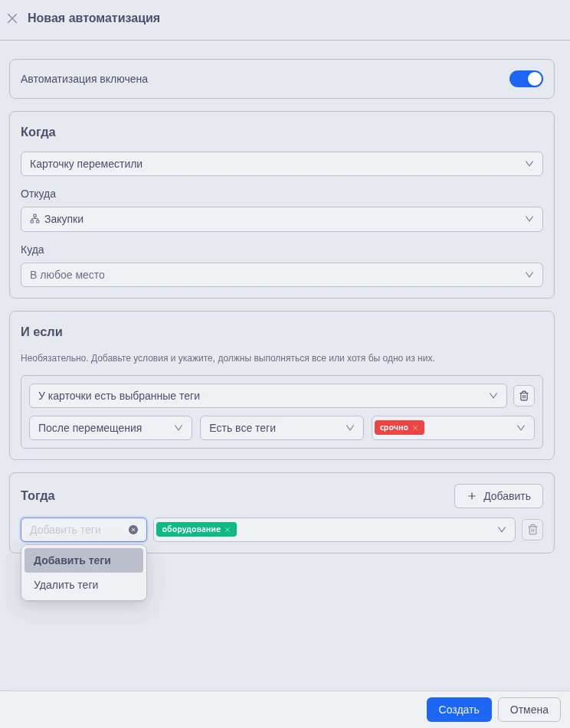Remove the срочно tag via its x
Viewport: 570px width, 728px height.
point(415,428)
